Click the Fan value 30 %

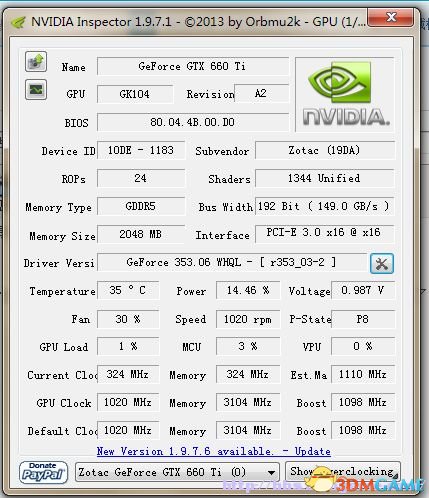tap(128, 319)
